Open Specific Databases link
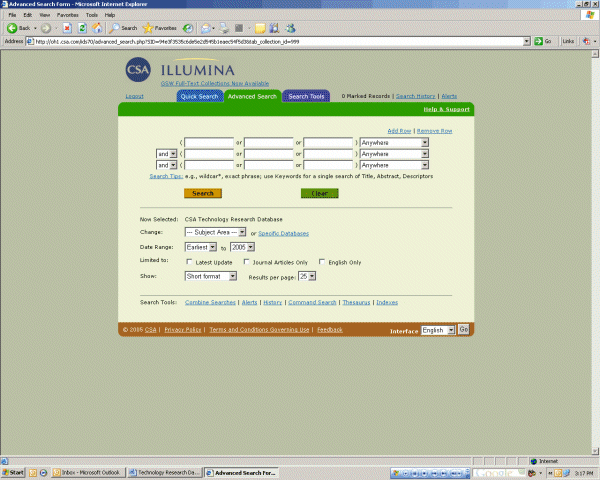The height and width of the screenshot is (480, 600). tap(284, 233)
